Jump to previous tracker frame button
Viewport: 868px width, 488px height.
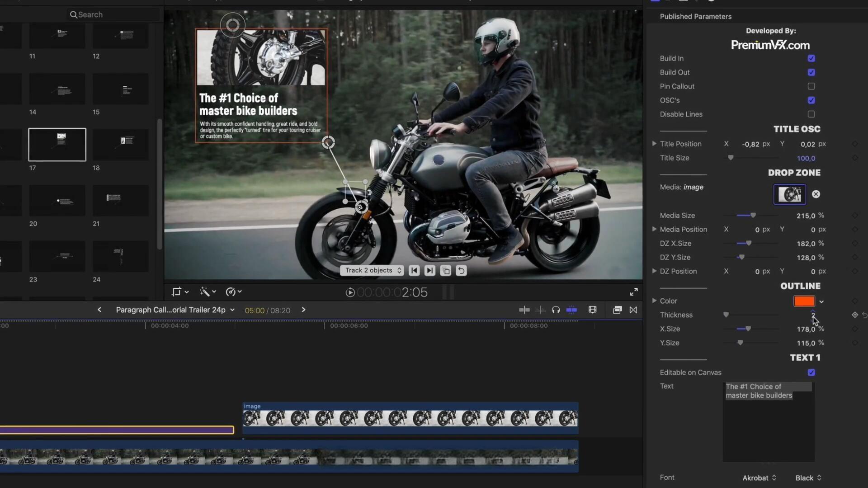(x=414, y=271)
